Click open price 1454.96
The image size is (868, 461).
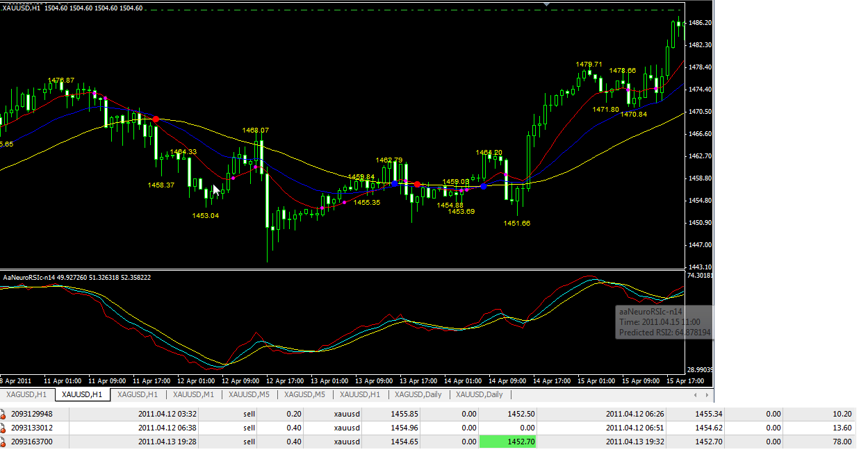(x=404, y=428)
